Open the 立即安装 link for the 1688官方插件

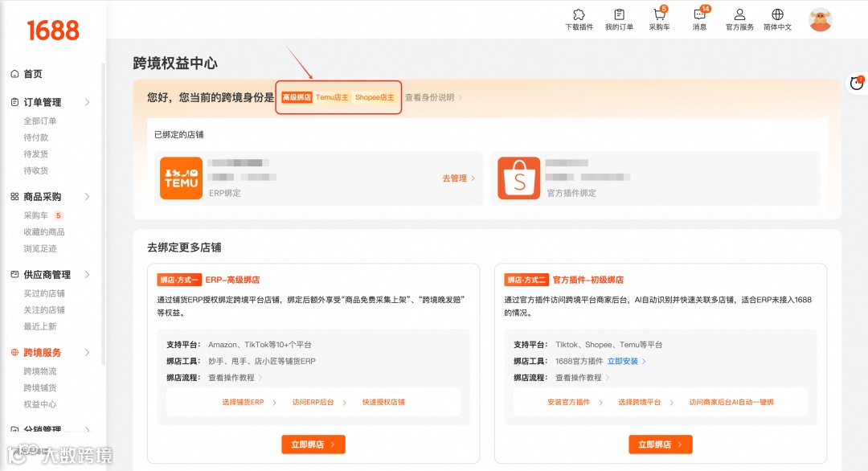pyautogui.click(x=627, y=362)
